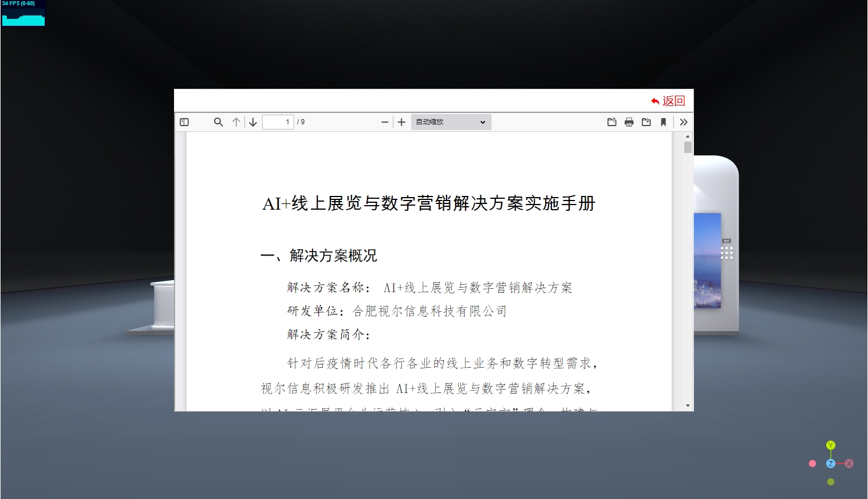Click the heading 一、解决方案概况
The height and width of the screenshot is (499, 868).
319,256
